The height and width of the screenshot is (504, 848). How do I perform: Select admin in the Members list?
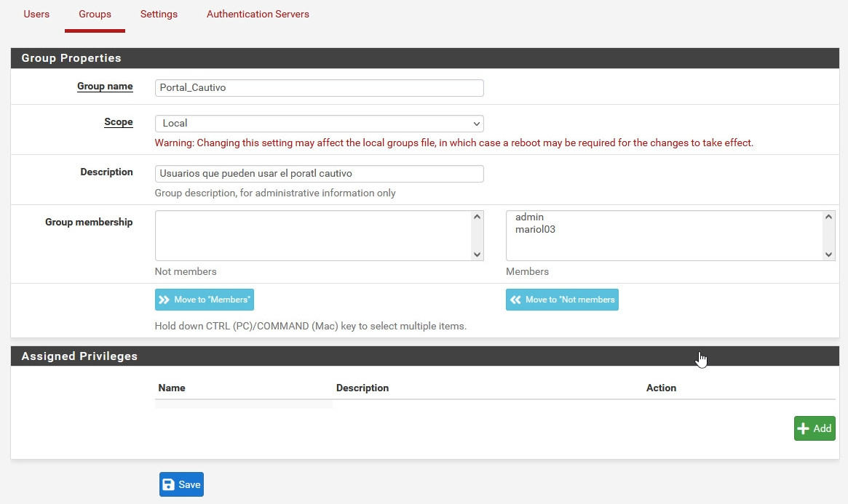pyautogui.click(x=529, y=217)
